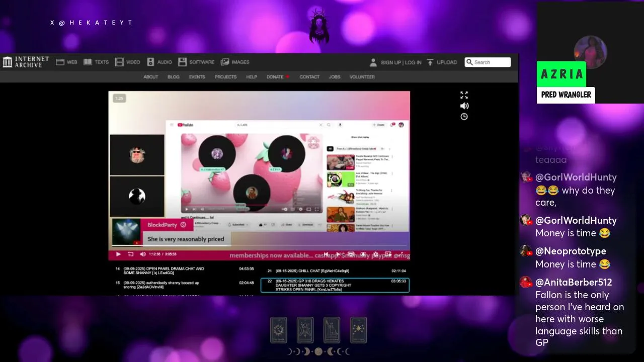Open the player settings gear icon
Image resolution: width=644 pixels, height=362 pixels.
375,255
